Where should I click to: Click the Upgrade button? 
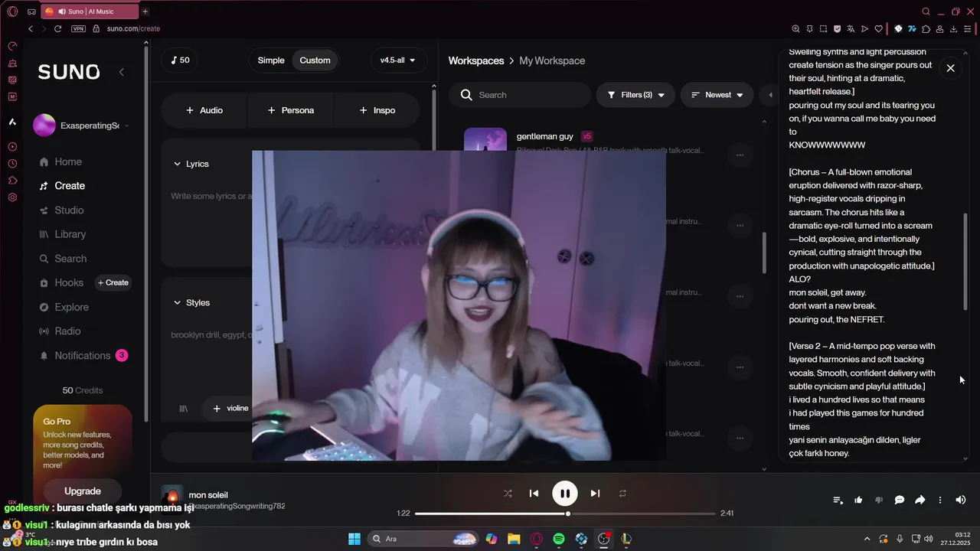point(83,491)
